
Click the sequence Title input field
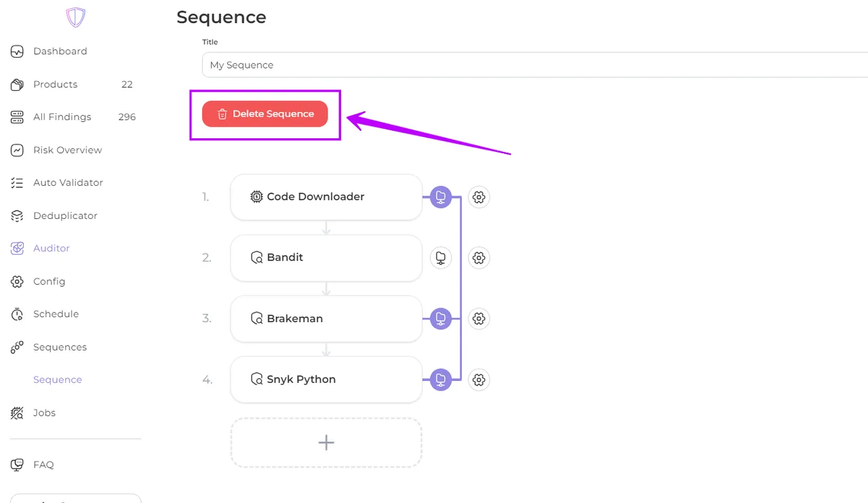click(x=529, y=65)
